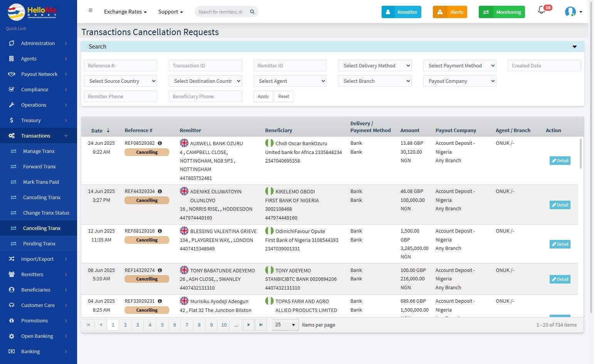This screenshot has height=364, width=594.
Task: Open Detail for transaction REF44329334
Action: 560,205
